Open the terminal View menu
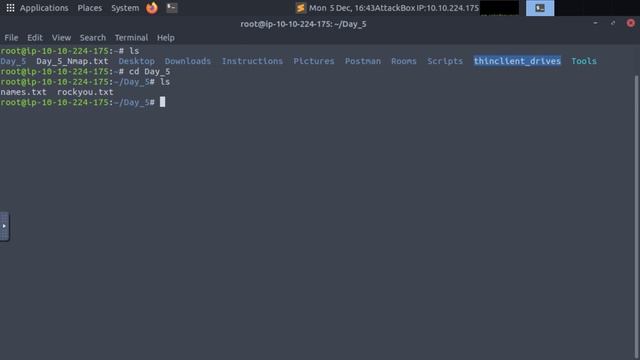The height and width of the screenshot is (360, 640). [x=61, y=38]
